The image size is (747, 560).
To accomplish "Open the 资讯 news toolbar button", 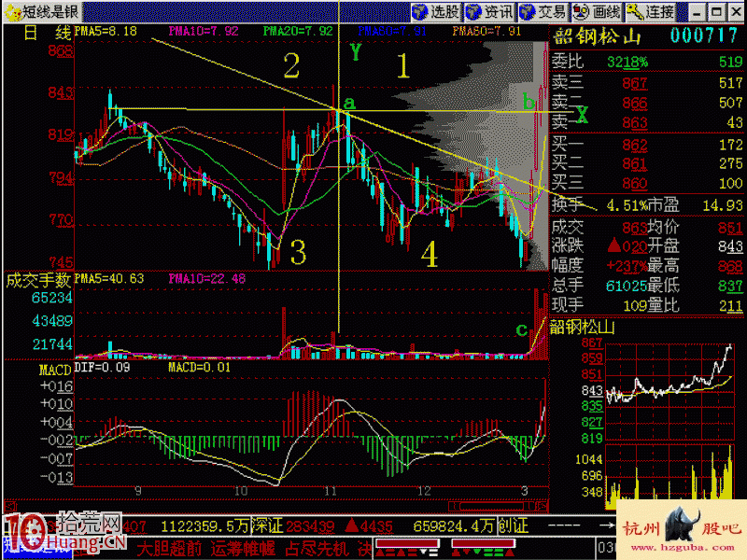I will point(491,11).
